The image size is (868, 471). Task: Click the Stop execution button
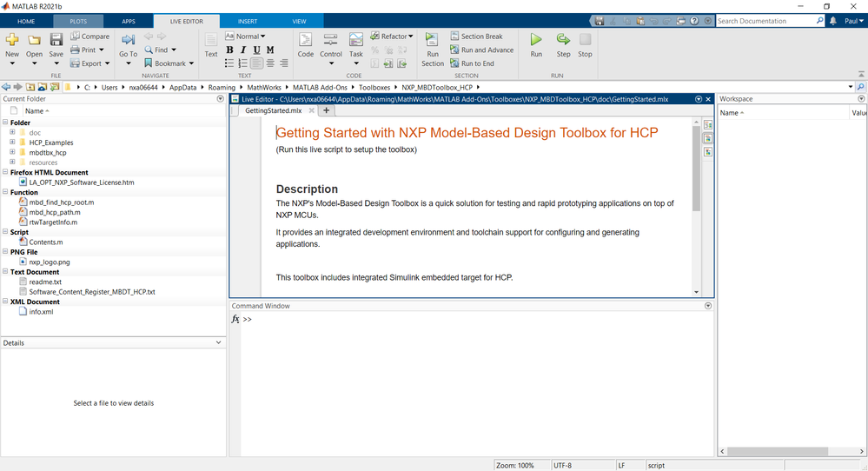(585, 45)
